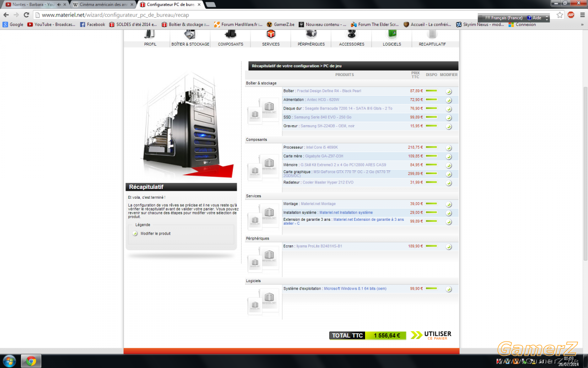Image resolution: width=588 pixels, height=368 pixels.
Task: Modify the Système d'exploitation Windows 8.1
Action: [x=448, y=289]
